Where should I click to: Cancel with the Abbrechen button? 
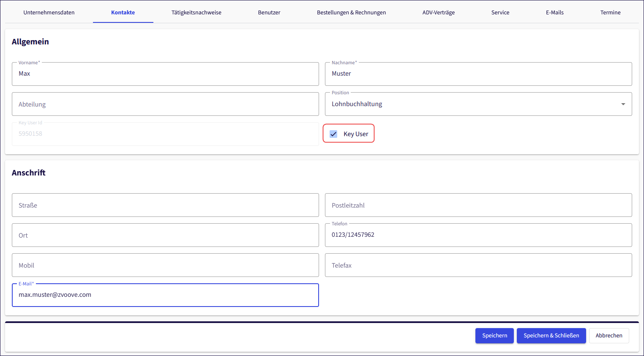pos(609,336)
